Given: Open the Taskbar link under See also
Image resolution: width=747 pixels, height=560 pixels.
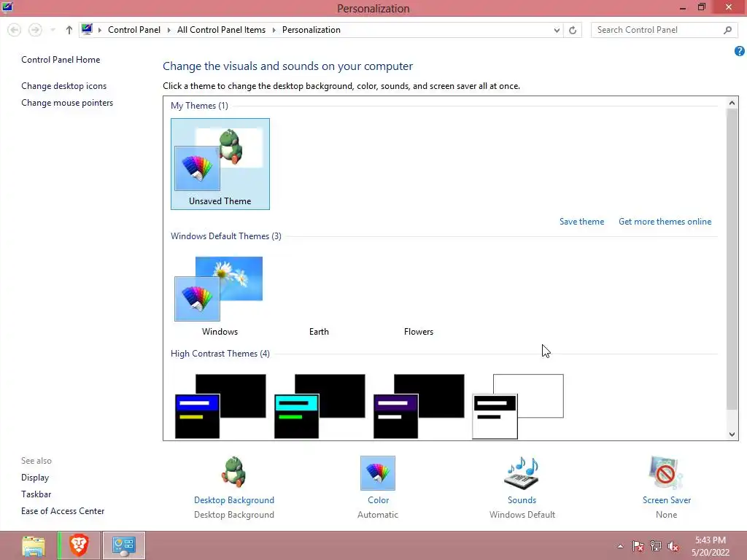Looking at the screenshot, I should (x=36, y=494).
